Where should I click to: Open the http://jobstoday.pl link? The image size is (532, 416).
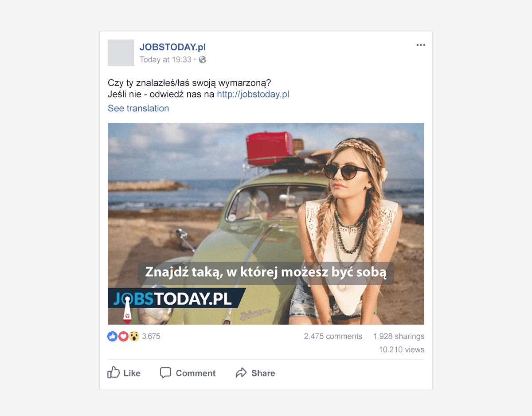[x=253, y=94]
